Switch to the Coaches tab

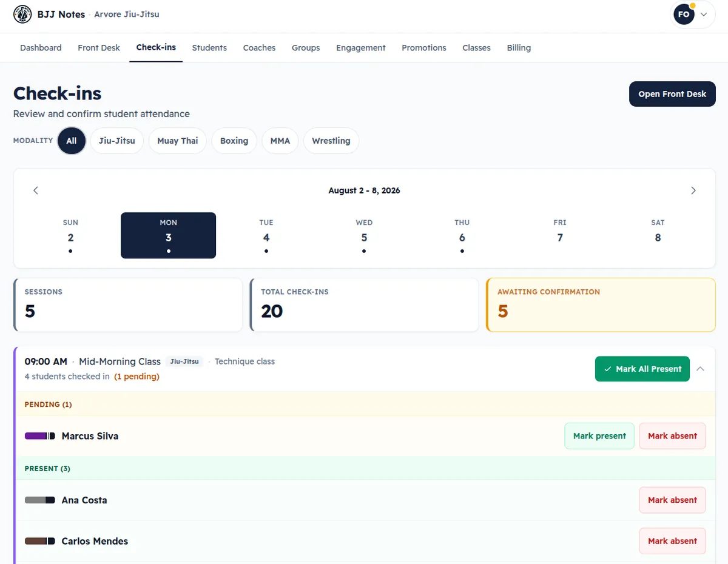[259, 48]
